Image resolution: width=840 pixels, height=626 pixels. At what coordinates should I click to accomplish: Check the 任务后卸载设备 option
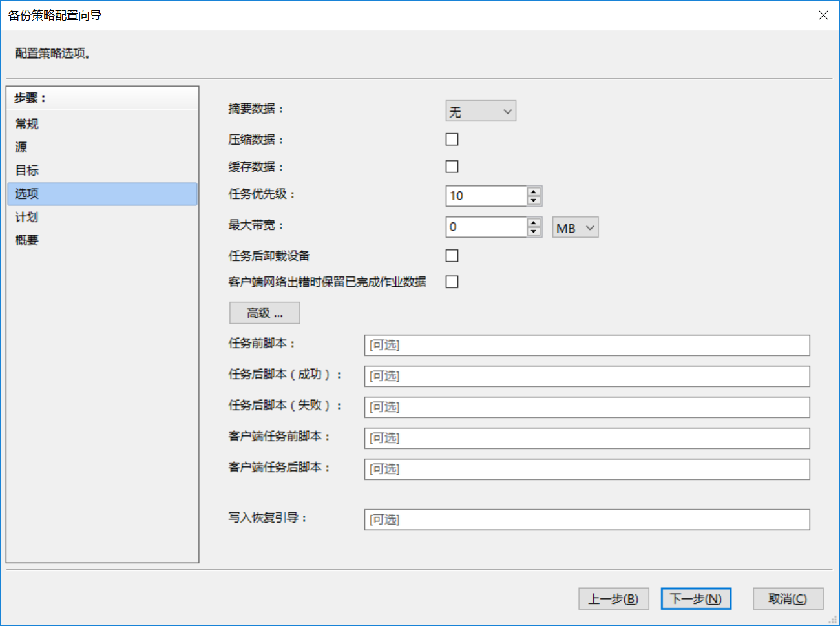[452, 256]
